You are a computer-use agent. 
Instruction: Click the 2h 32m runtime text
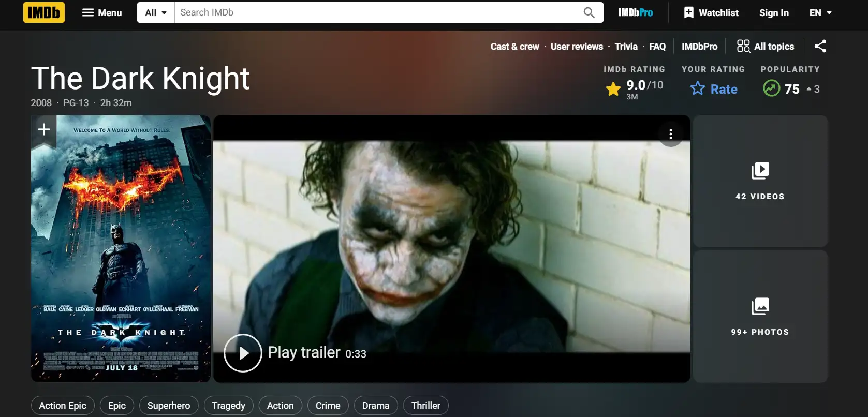point(116,103)
